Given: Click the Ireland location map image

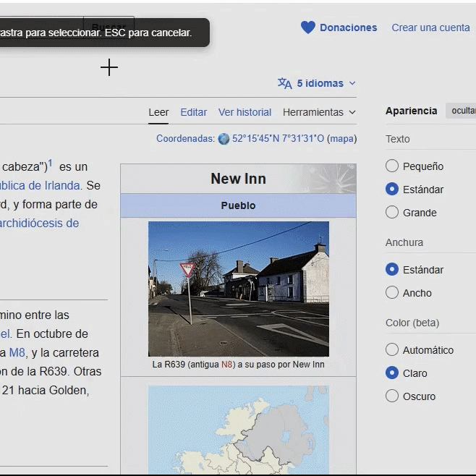Looking at the screenshot, I should click(x=238, y=430).
